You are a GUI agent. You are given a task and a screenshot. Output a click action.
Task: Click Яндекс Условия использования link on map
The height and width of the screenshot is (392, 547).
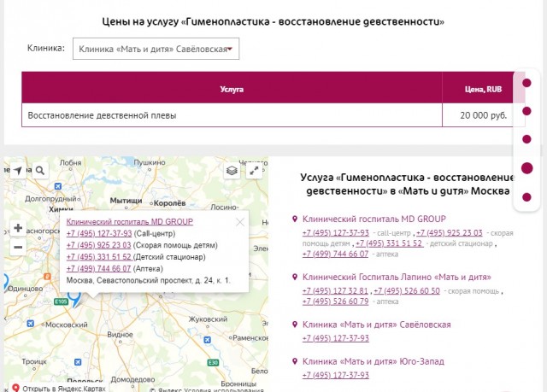223,390
